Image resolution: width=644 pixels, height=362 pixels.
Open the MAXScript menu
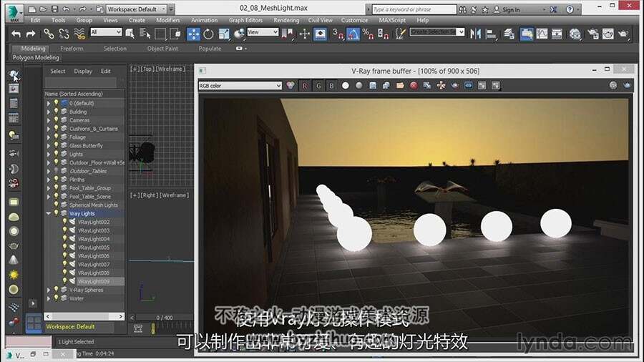pos(392,20)
